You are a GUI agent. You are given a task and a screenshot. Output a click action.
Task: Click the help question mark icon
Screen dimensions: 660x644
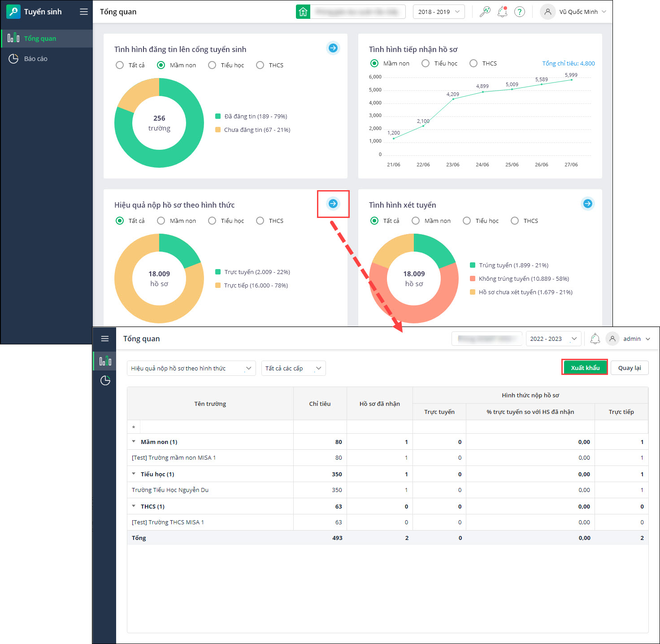point(519,12)
